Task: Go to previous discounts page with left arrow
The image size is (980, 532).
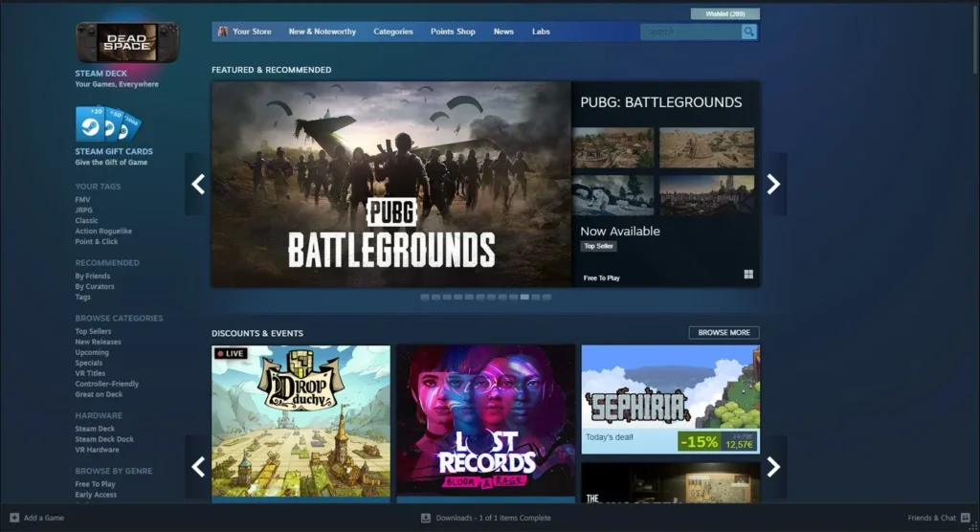Action: [198, 467]
